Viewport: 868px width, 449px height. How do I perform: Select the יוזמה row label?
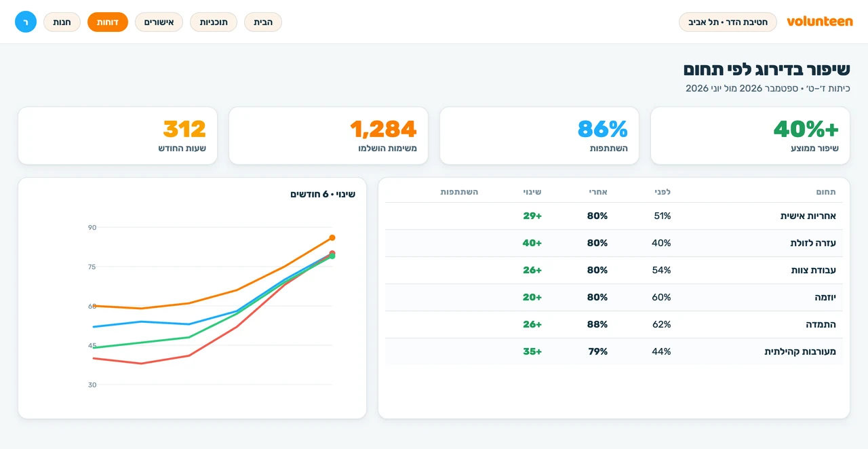click(x=825, y=297)
